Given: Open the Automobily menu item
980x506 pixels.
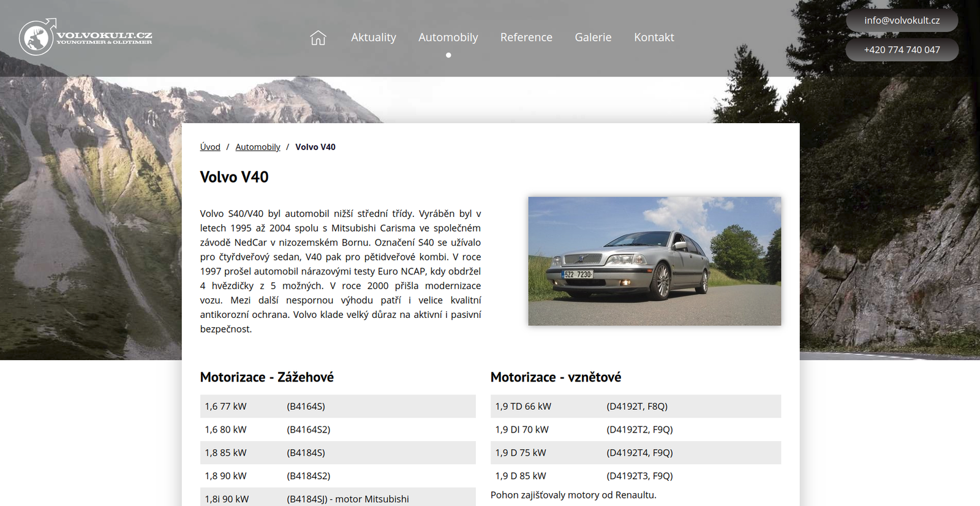Looking at the screenshot, I should 448,37.
